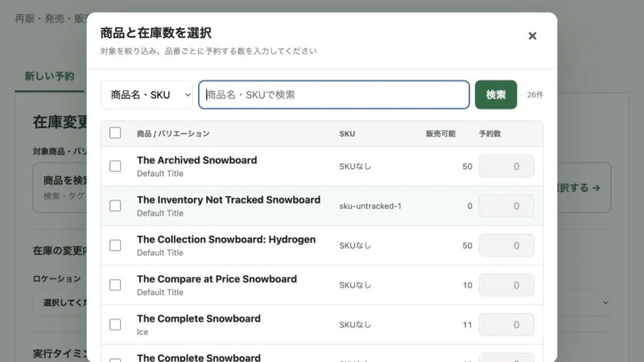
Task: Click available quantity 10 for Compare at Price
Action: 468,286
